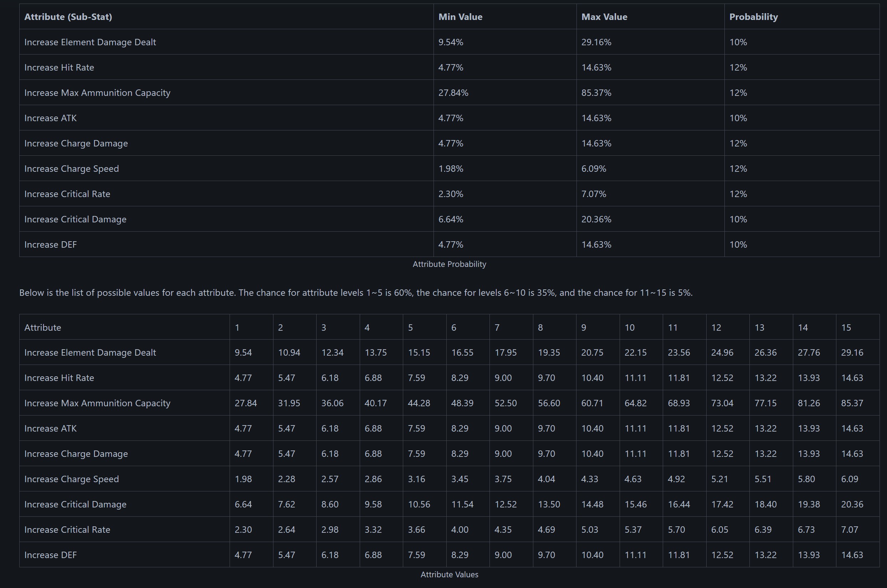887x588 pixels.
Task: Click Increase DEF row label in values table
Action: pos(50,555)
